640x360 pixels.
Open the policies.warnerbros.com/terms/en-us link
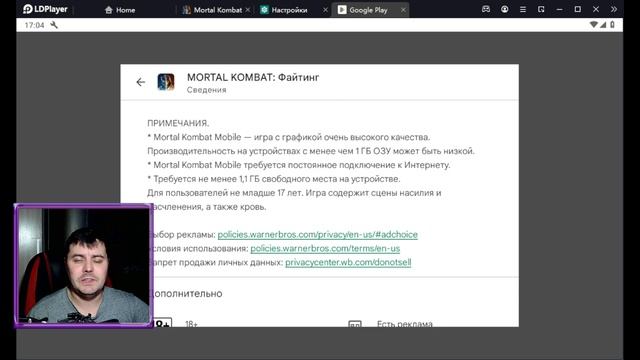coord(325,249)
